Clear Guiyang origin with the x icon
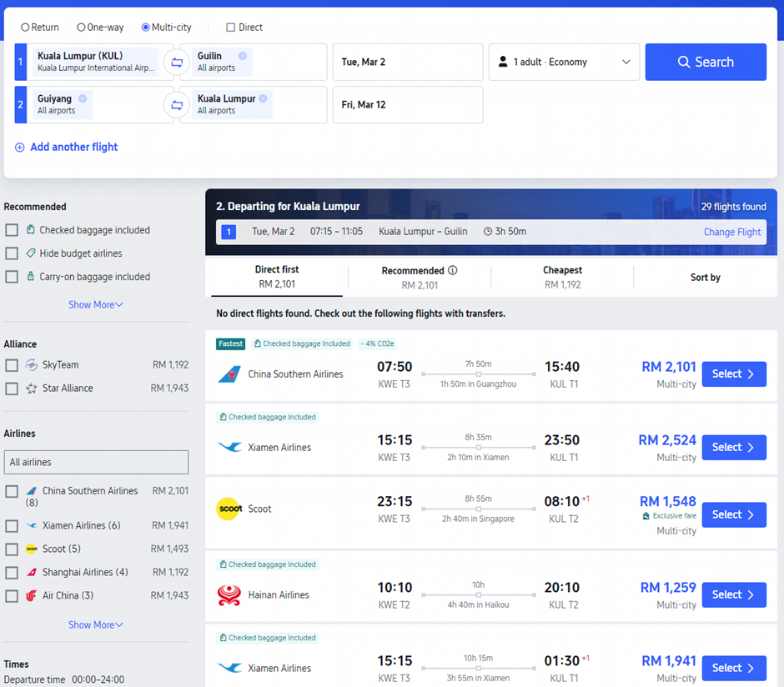 (83, 98)
